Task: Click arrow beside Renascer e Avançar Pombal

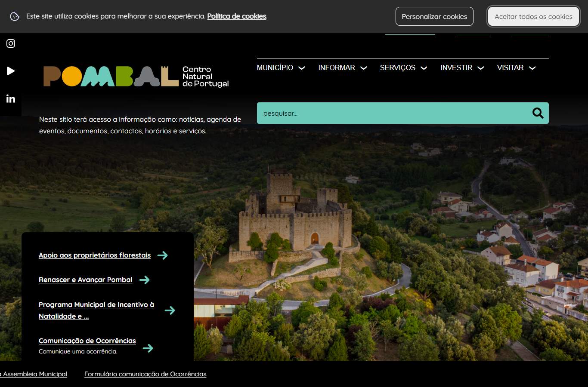Action: 145,280
